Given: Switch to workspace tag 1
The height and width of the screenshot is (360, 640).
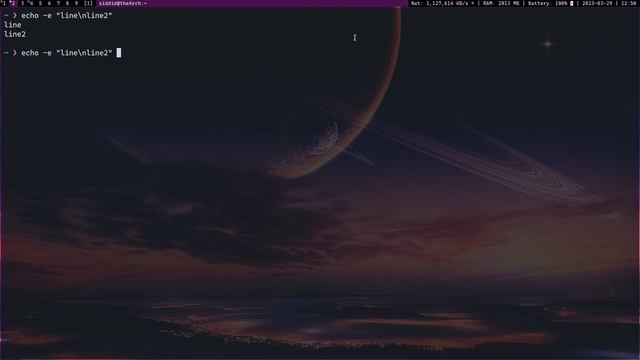Looking at the screenshot, I should 4,3.
